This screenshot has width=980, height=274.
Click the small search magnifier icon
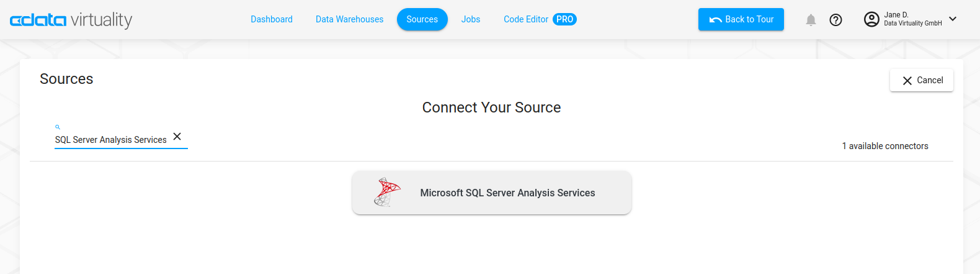pos(58,127)
